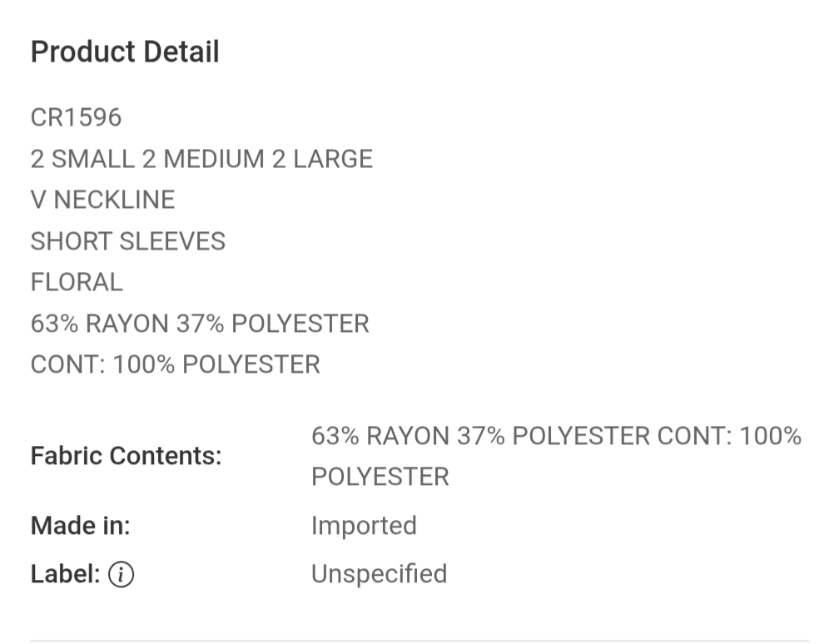
Task: Click the Label info icon
Action: click(121, 574)
